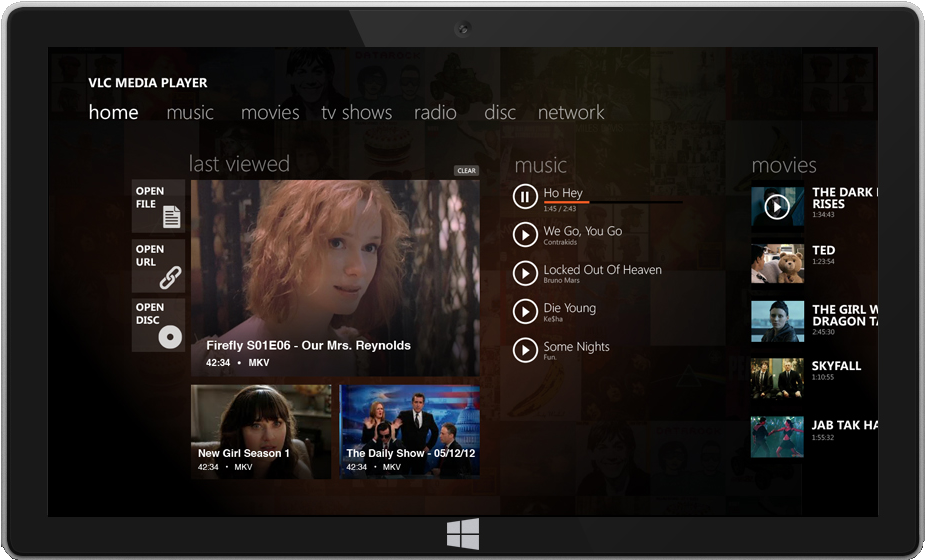This screenshot has width=926, height=560.
Task: Open The Daily Show 05/12/12 video
Action: pyautogui.click(x=409, y=432)
